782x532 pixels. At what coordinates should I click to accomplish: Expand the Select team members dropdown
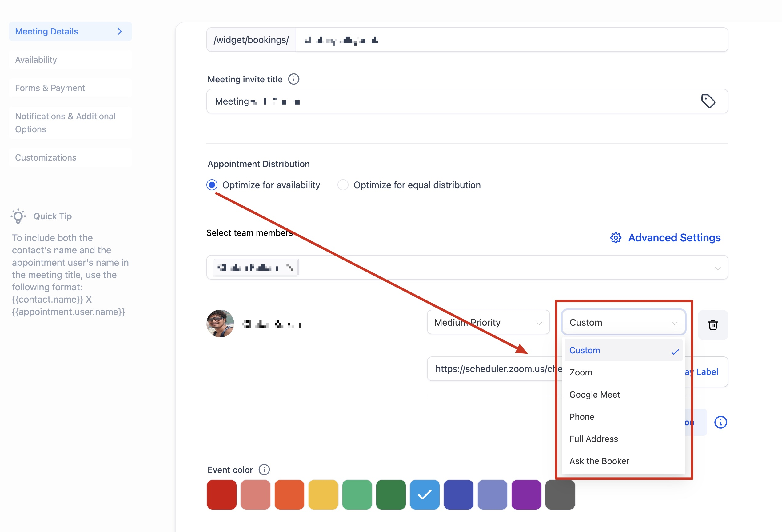tap(717, 268)
